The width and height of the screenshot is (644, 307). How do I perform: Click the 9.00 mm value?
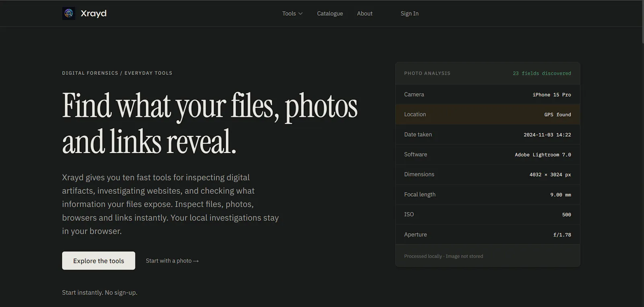(560, 195)
